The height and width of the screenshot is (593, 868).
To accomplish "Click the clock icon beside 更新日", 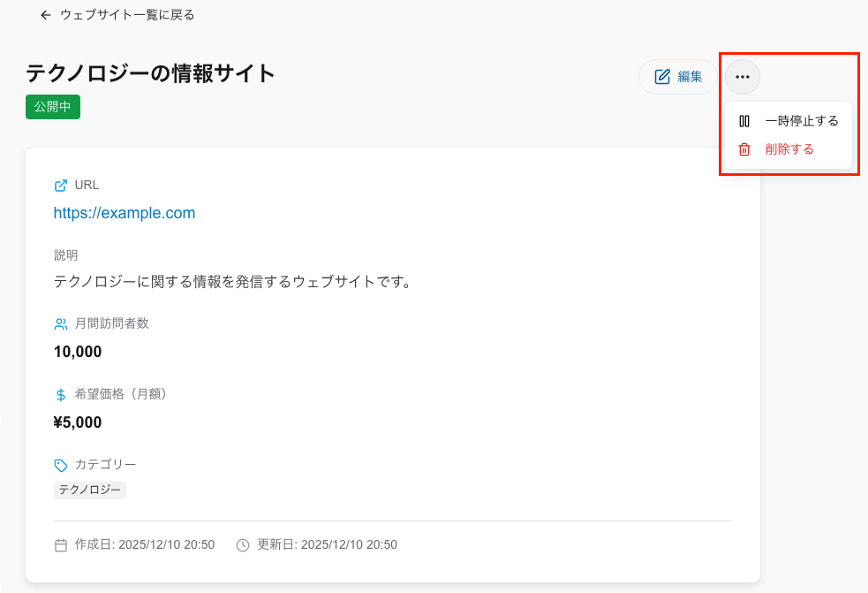I will click(x=243, y=545).
